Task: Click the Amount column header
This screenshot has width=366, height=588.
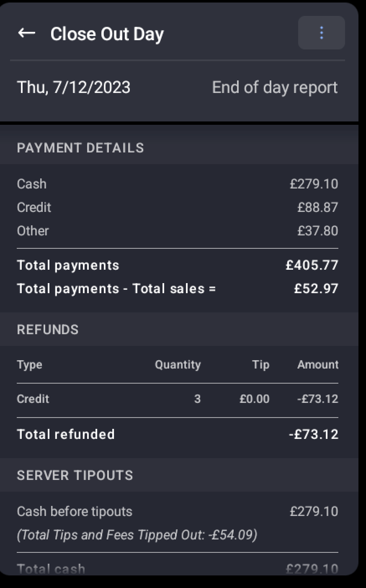Action: pos(318,365)
